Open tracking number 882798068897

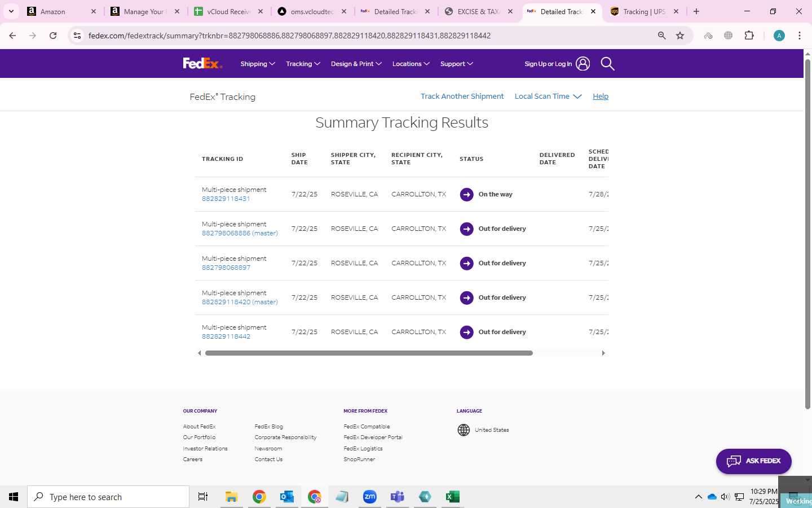[x=226, y=268]
